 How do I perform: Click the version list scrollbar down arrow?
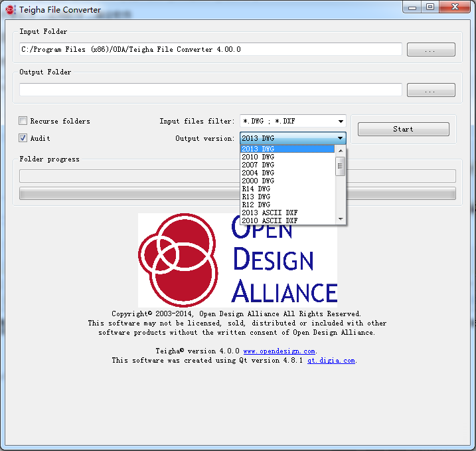[341, 219]
